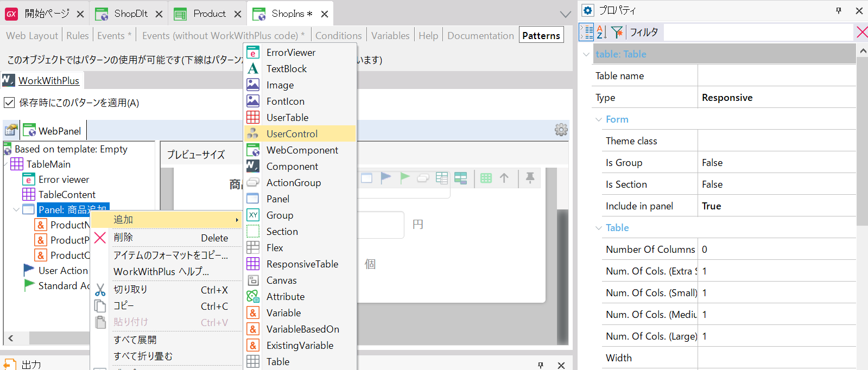Open WorkWithPlus ヘルプ from the context menu

point(167,271)
